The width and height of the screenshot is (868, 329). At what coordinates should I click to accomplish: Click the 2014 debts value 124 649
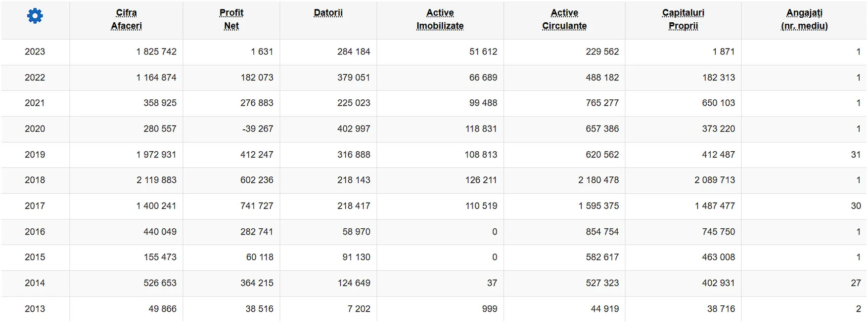tap(354, 283)
